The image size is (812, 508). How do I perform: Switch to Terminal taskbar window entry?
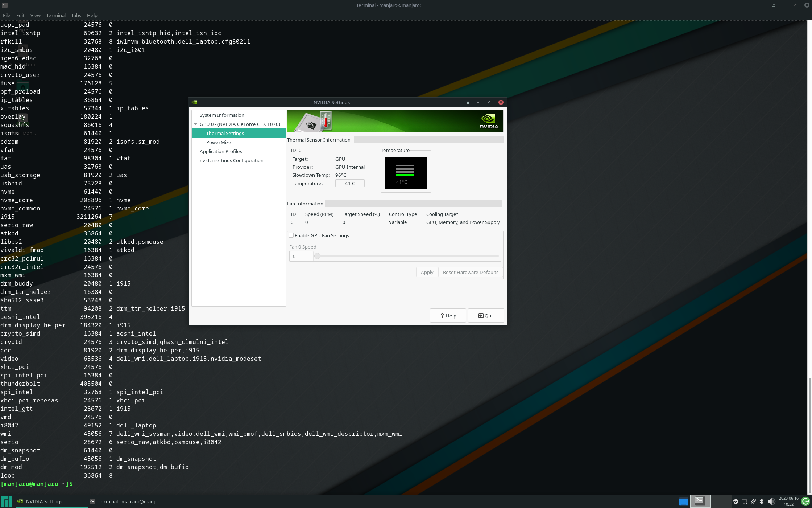124,501
